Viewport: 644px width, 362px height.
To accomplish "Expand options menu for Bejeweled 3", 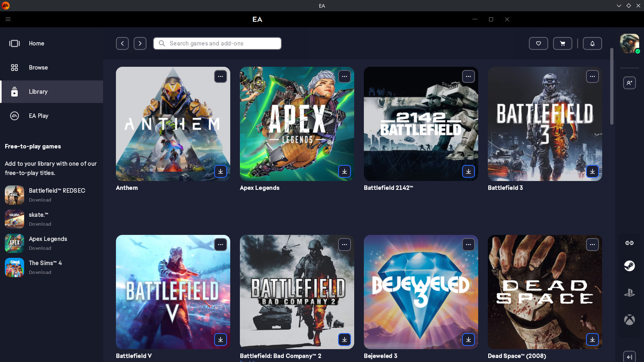I will tap(468, 245).
